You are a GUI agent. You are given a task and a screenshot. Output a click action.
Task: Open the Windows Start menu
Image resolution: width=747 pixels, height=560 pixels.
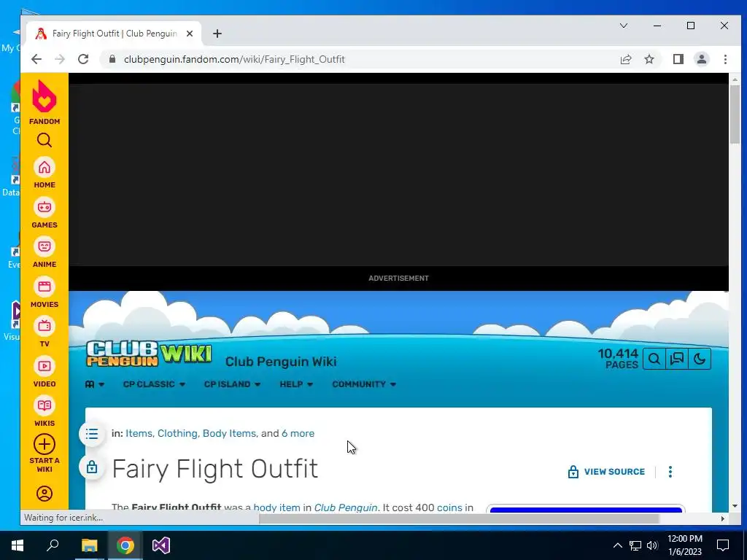(18, 545)
